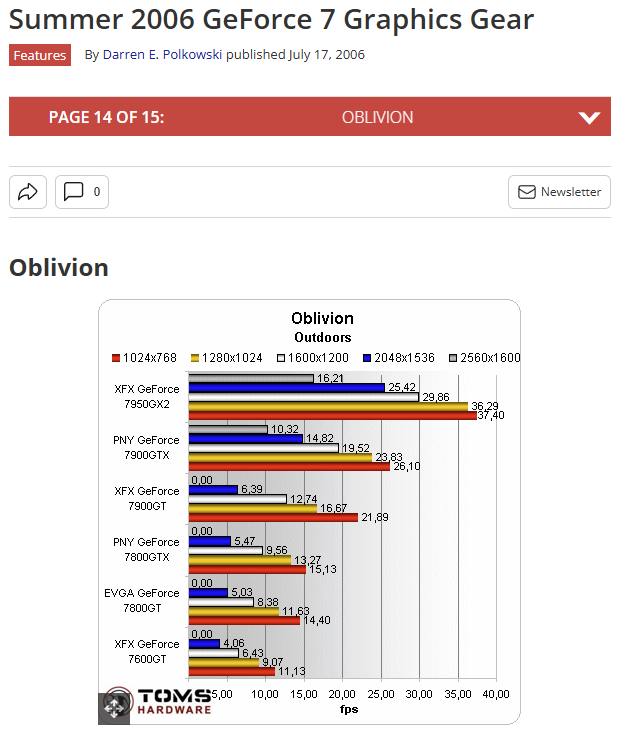Click the 25,42 value label

[402, 387]
